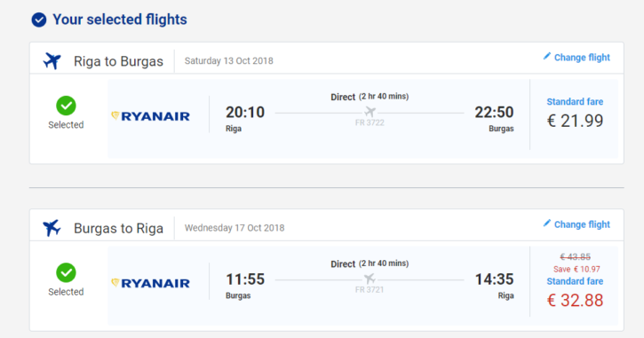The height and width of the screenshot is (338, 644).
Task: Click the pencil icon for the outbound Change flight
Action: [546, 56]
